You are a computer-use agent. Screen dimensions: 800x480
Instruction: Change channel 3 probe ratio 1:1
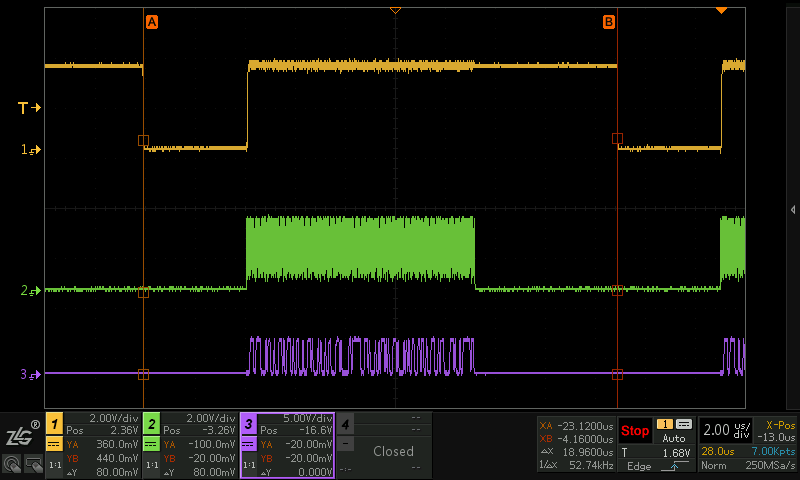click(x=248, y=465)
